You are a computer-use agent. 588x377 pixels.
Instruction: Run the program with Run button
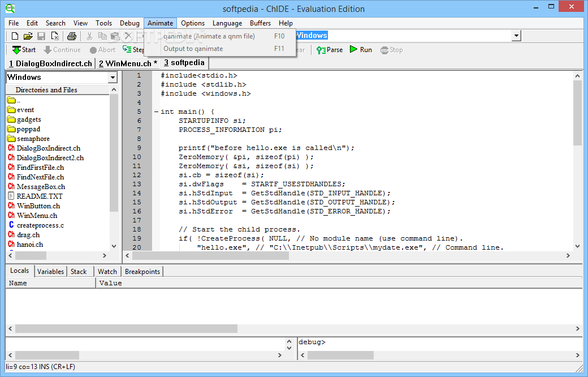coord(361,50)
